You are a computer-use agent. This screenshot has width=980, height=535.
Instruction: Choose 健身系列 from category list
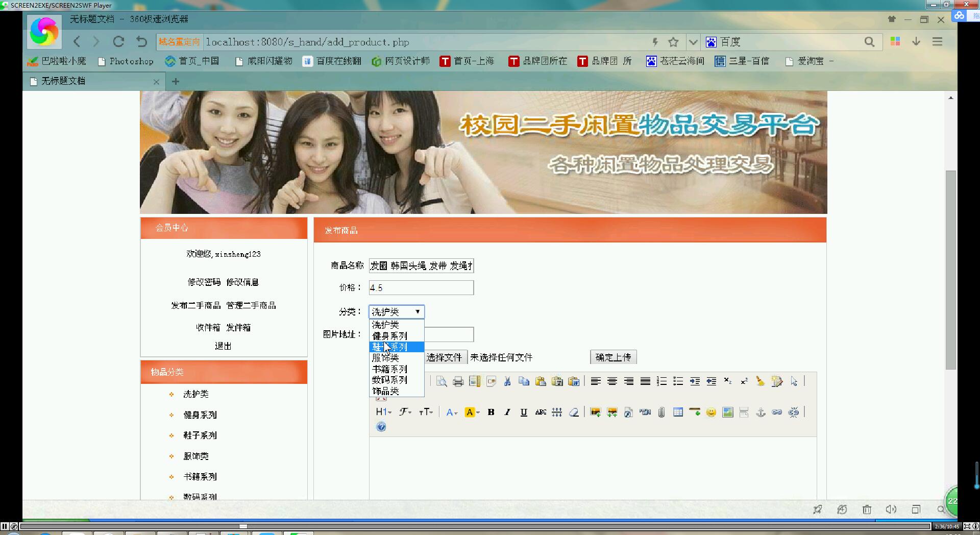pos(397,336)
